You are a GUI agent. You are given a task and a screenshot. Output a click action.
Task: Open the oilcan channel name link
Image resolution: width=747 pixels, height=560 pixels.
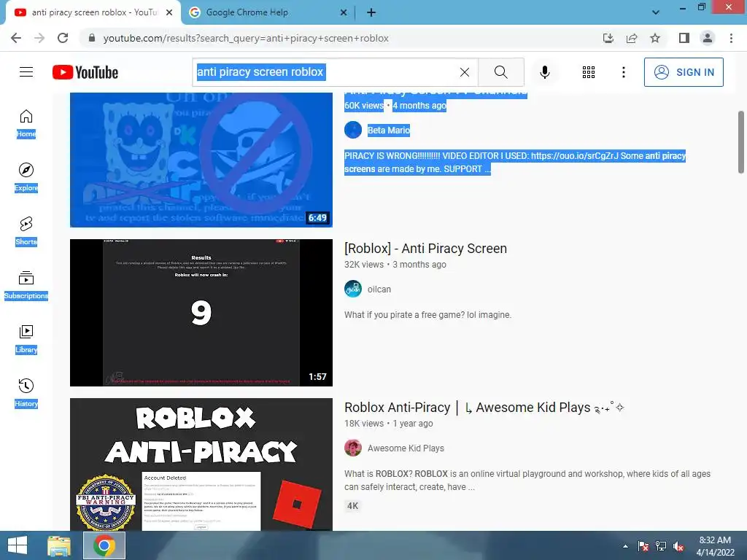click(379, 289)
